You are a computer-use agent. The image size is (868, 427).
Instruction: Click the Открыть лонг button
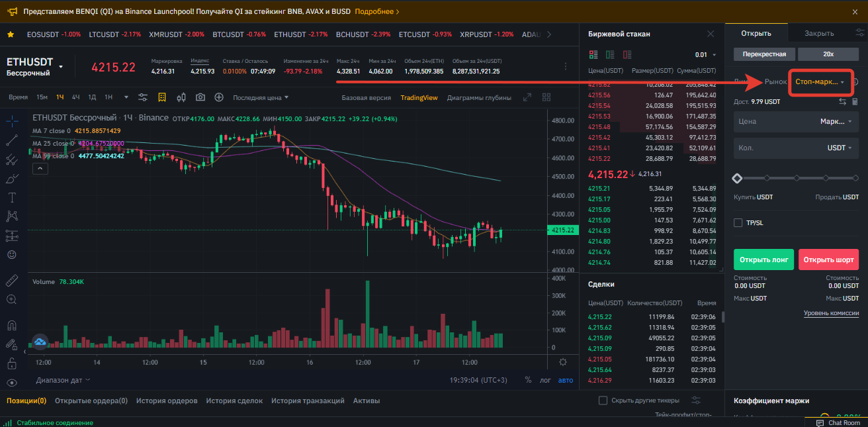(x=763, y=260)
